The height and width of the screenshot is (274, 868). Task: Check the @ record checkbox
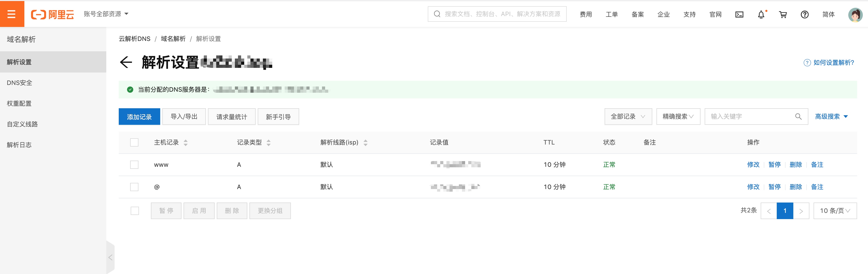134,187
